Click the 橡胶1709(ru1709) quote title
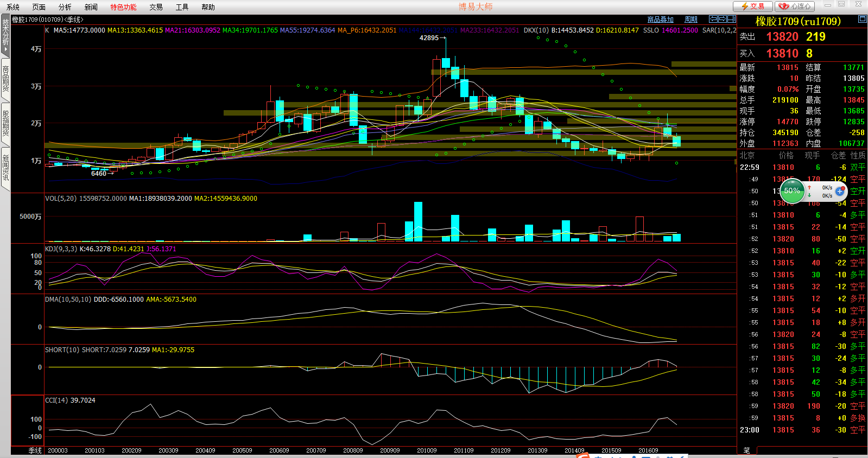 798,21
